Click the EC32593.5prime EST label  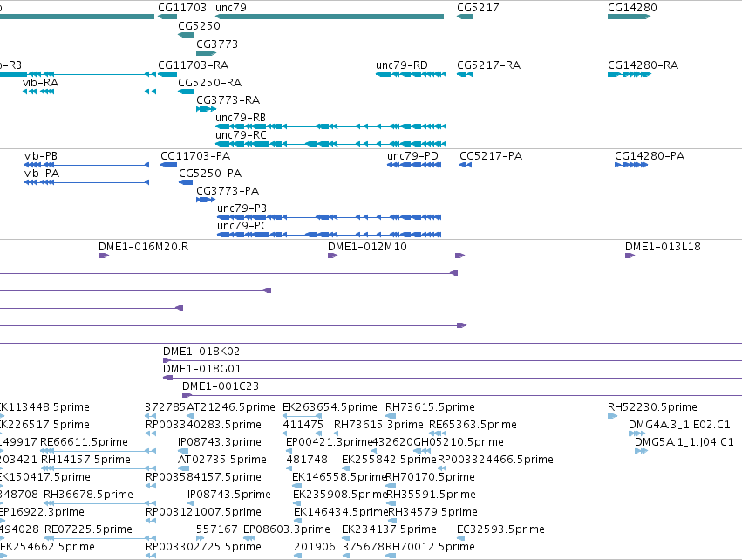(500, 529)
